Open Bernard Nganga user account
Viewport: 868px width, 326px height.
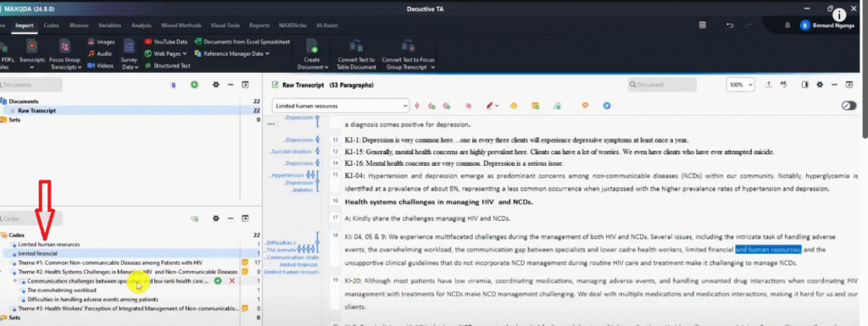coord(826,25)
